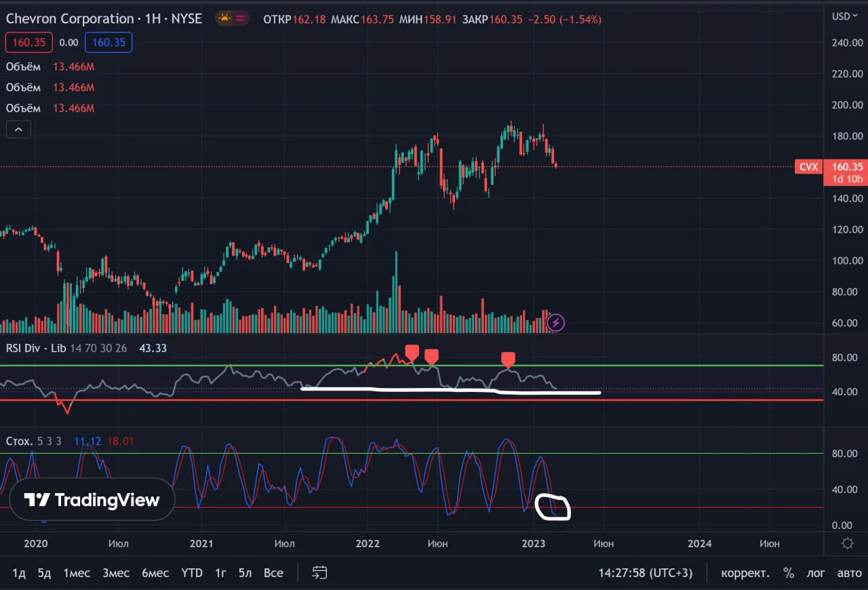
Task: Click the МАКС value 163.75
Action: (378, 19)
